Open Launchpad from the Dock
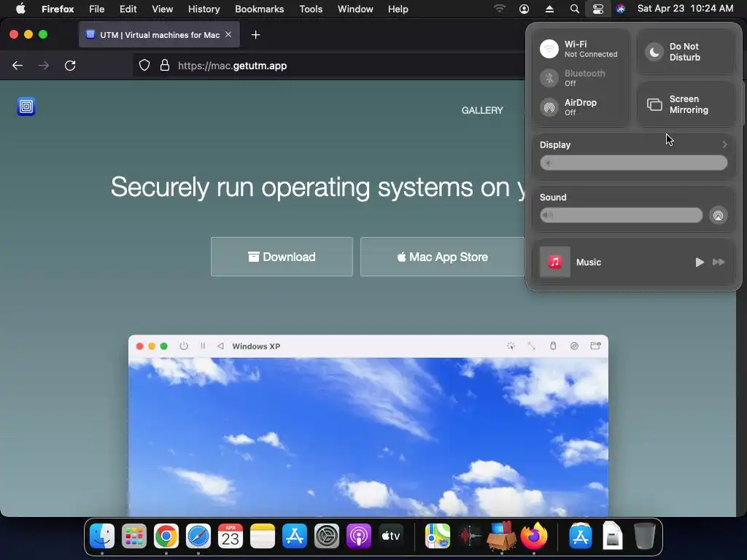This screenshot has width=747, height=560. [134, 536]
